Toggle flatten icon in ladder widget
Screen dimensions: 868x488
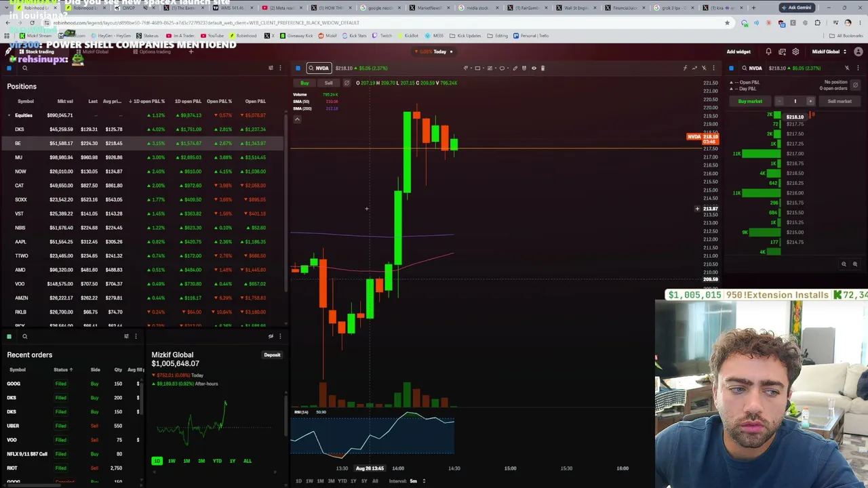[855, 85]
